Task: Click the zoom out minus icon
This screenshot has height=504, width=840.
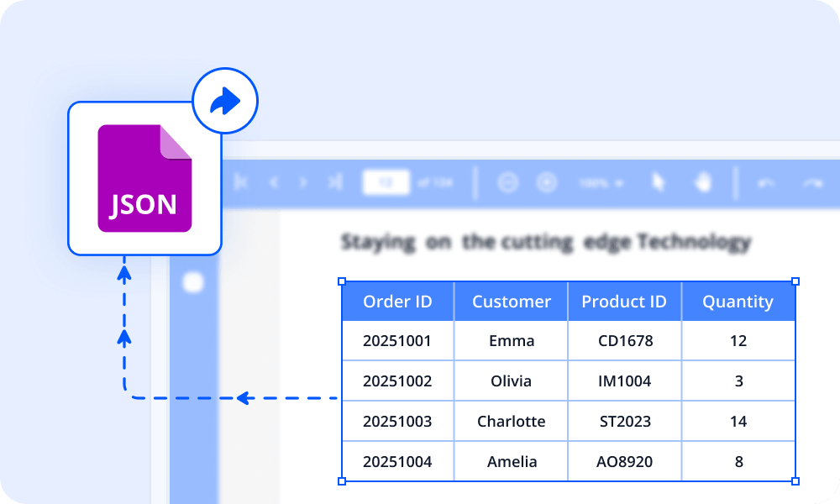Action: coord(507,182)
